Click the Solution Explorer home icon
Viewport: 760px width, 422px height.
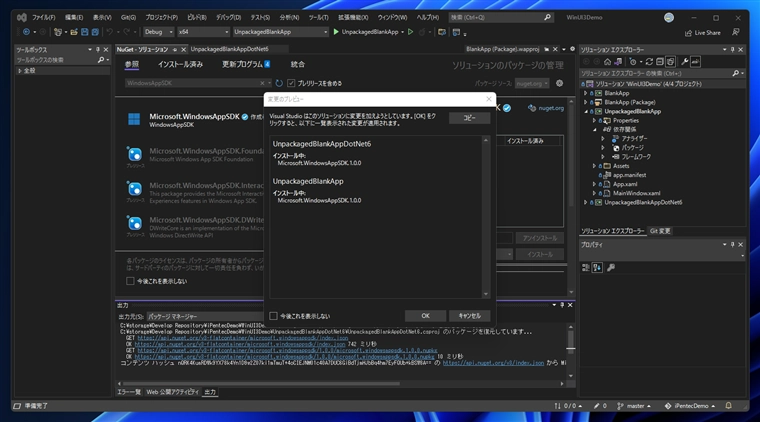click(x=607, y=62)
